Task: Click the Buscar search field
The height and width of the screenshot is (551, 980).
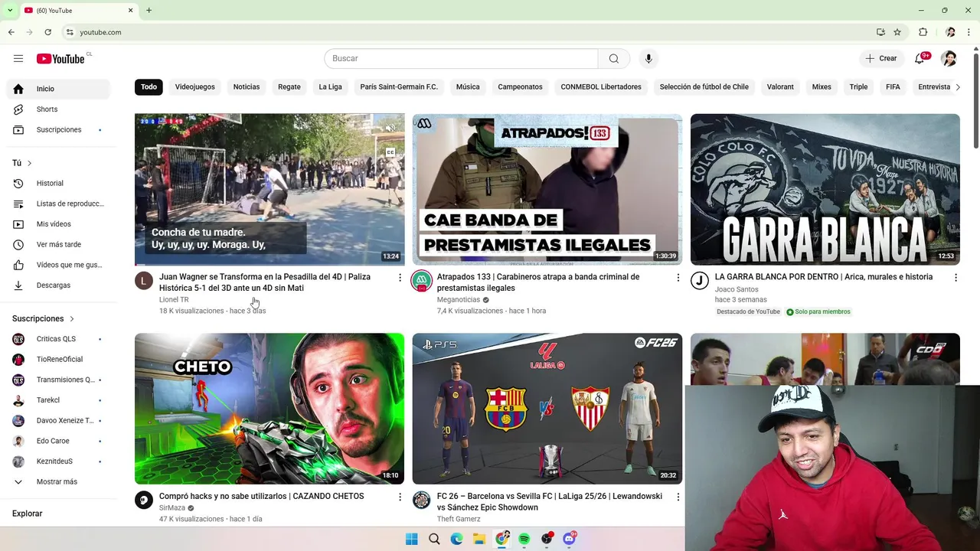Action: pos(461,59)
